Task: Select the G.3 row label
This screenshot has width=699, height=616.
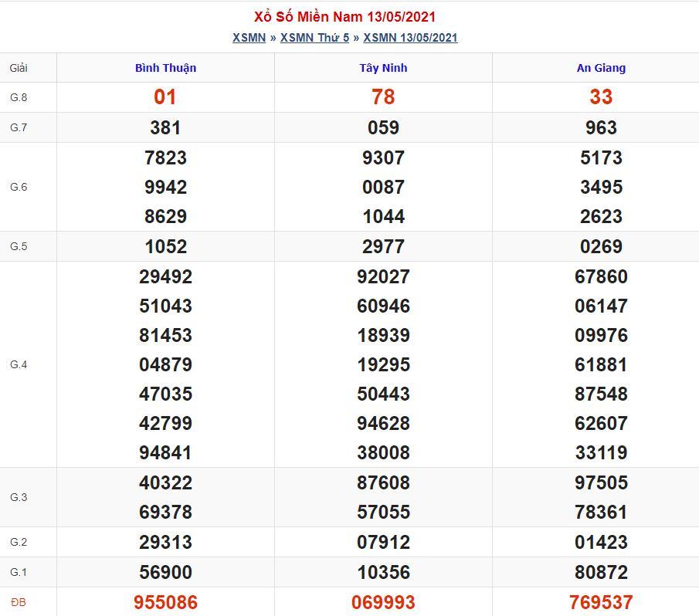Action: [x=19, y=497]
